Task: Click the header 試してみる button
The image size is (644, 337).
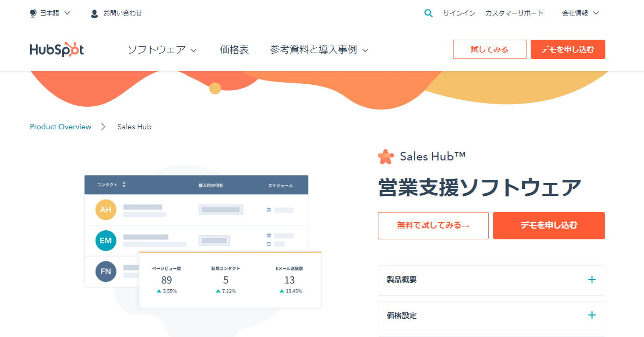Action: point(489,49)
